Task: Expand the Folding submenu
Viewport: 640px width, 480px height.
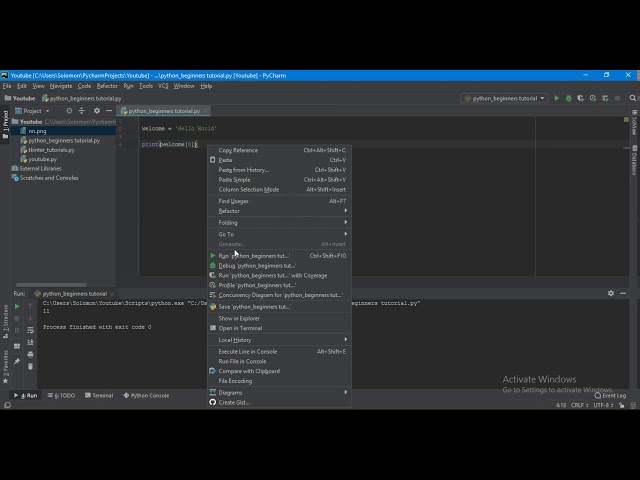Action: click(280, 222)
